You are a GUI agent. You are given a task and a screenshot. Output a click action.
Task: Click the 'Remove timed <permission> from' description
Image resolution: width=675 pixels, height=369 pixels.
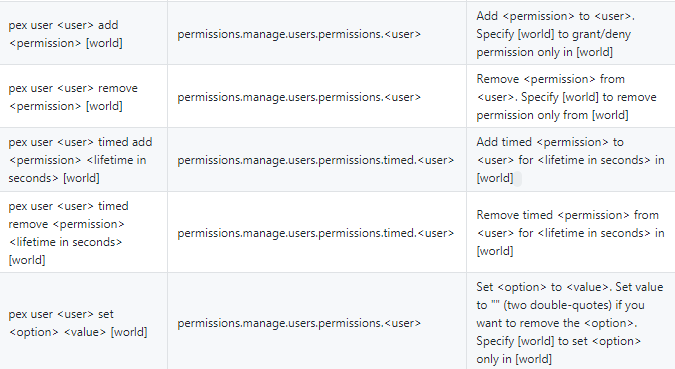(x=567, y=215)
